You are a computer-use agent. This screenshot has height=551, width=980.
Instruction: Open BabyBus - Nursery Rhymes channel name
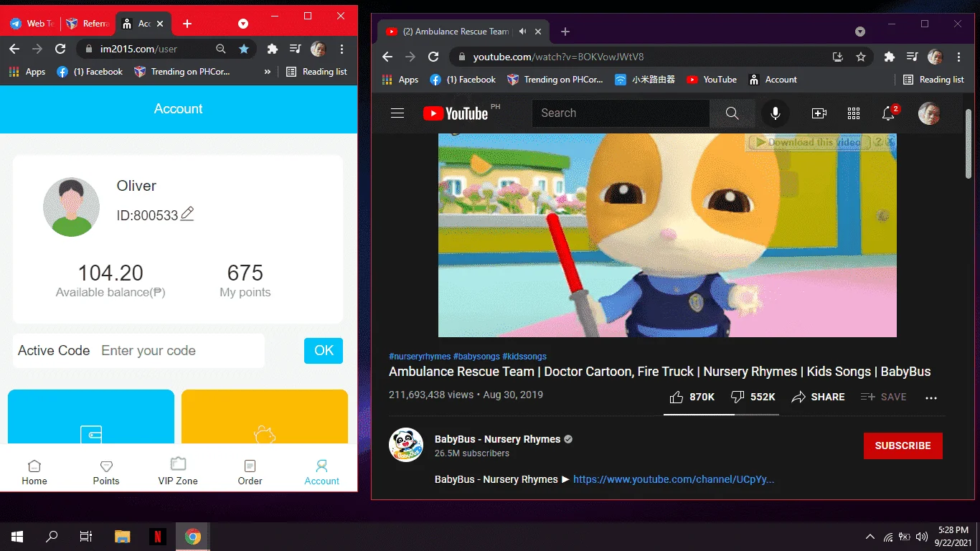click(x=497, y=439)
